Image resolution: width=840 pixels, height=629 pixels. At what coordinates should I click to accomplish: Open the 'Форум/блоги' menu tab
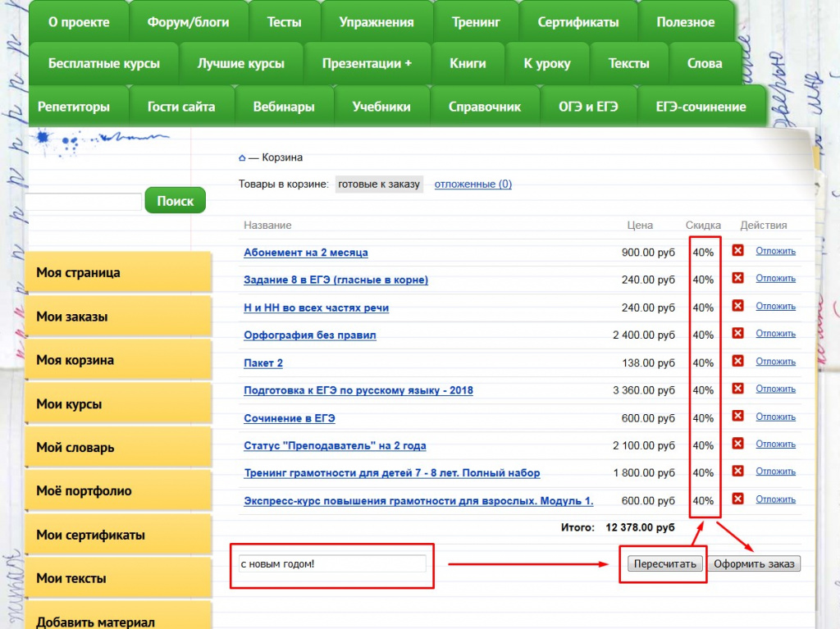(188, 22)
